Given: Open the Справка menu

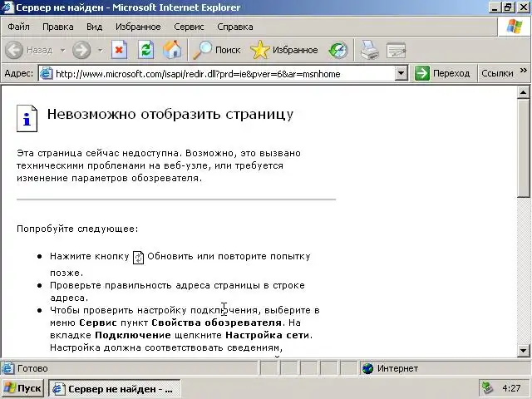Looking at the screenshot, I should 234,27.
